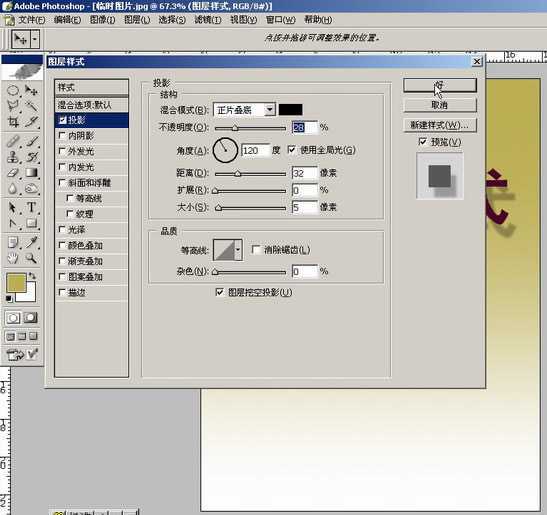Image resolution: width=547 pixels, height=515 pixels.
Task: Open the 滤镜 Filter menu
Action: pos(208,20)
